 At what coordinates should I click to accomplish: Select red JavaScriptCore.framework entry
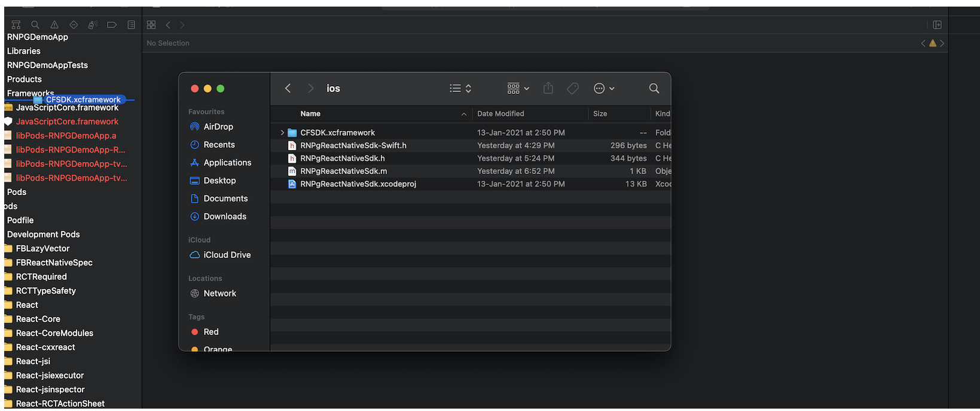point(67,121)
